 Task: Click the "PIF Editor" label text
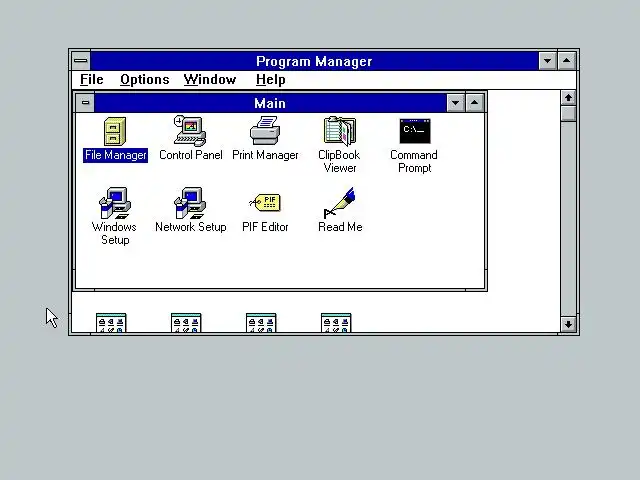[x=265, y=227]
